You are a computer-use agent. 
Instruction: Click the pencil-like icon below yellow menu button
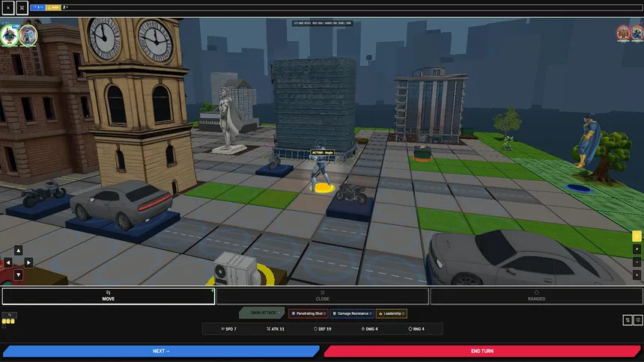[637, 249]
